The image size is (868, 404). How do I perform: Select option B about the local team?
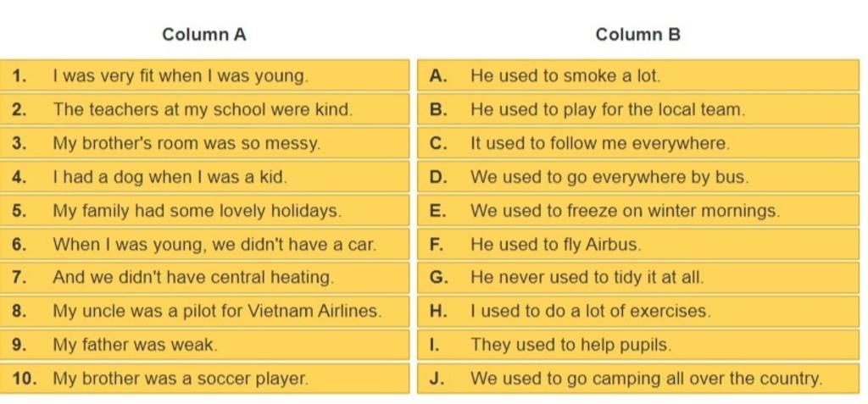638,109
